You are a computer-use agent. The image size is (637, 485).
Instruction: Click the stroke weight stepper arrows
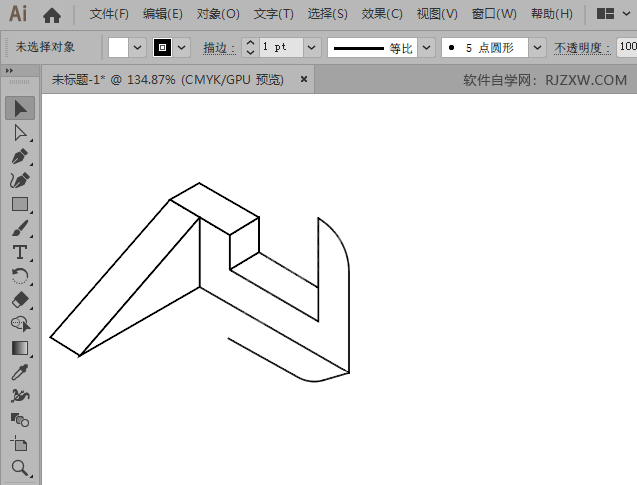(x=250, y=48)
